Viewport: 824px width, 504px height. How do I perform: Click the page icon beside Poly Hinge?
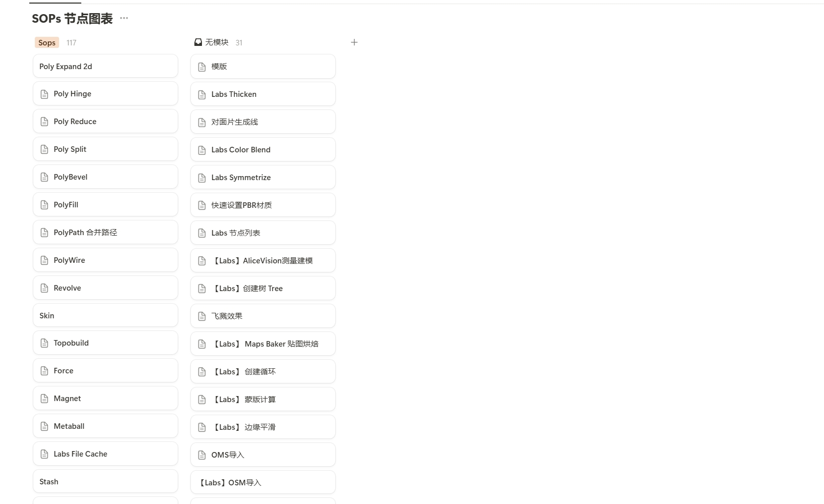44,94
